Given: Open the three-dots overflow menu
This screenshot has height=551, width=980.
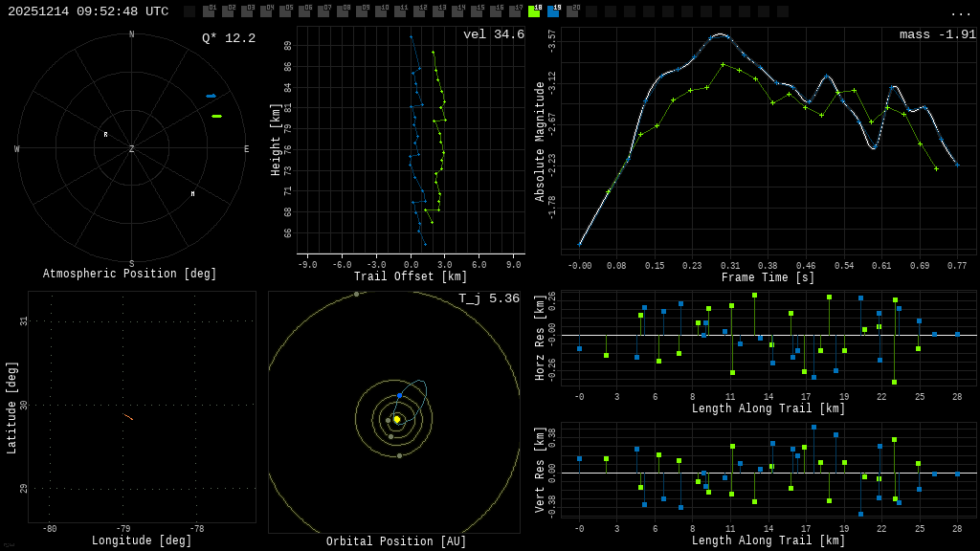Looking at the screenshot, I should 960,12.
